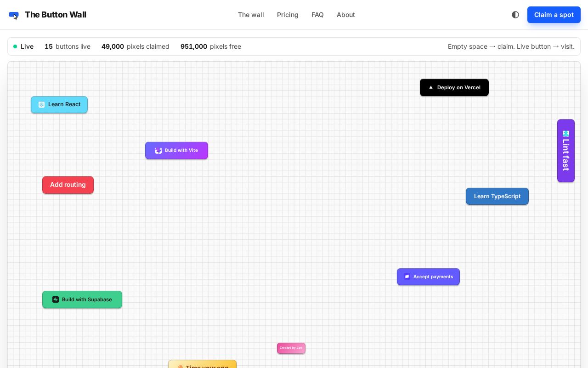Screen dimensions: 588x368
Task: Click the small Created by Leo button
Action: 291,348
